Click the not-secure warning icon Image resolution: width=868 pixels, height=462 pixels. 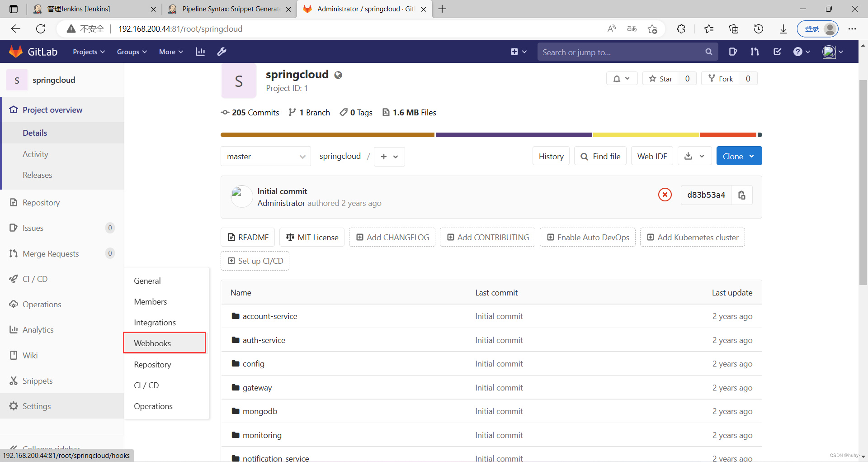coord(71,29)
